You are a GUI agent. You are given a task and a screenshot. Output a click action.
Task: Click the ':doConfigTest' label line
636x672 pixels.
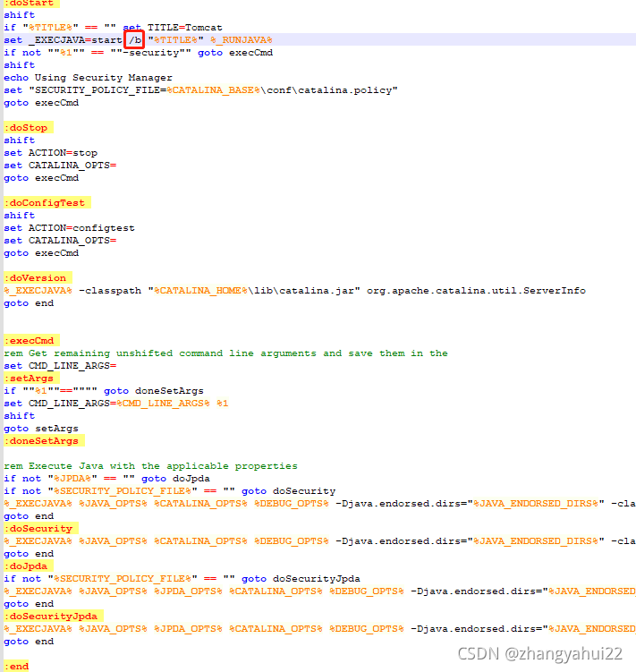click(47, 203)
